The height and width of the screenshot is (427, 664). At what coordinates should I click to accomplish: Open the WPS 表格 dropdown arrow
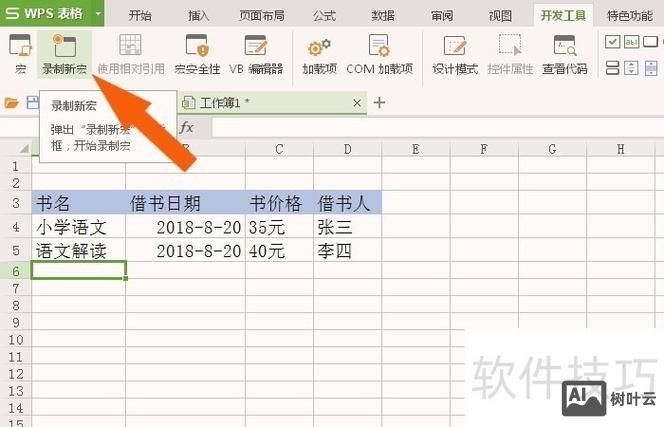pos(98,14)
